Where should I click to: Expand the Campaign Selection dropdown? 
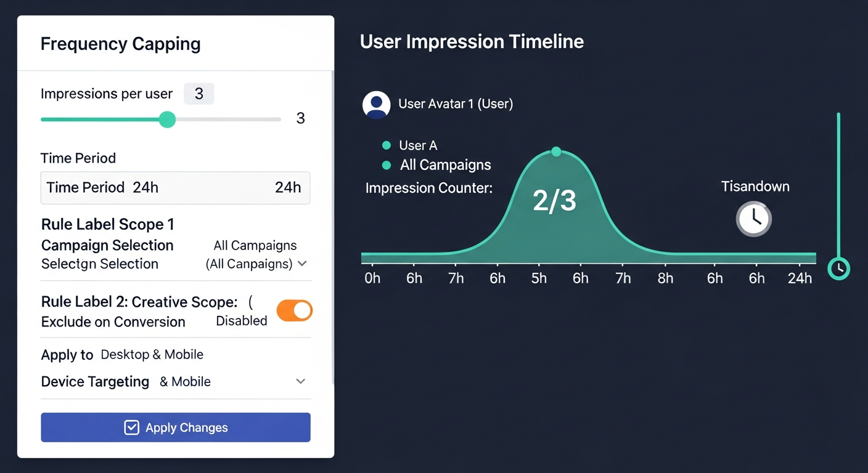302,264
